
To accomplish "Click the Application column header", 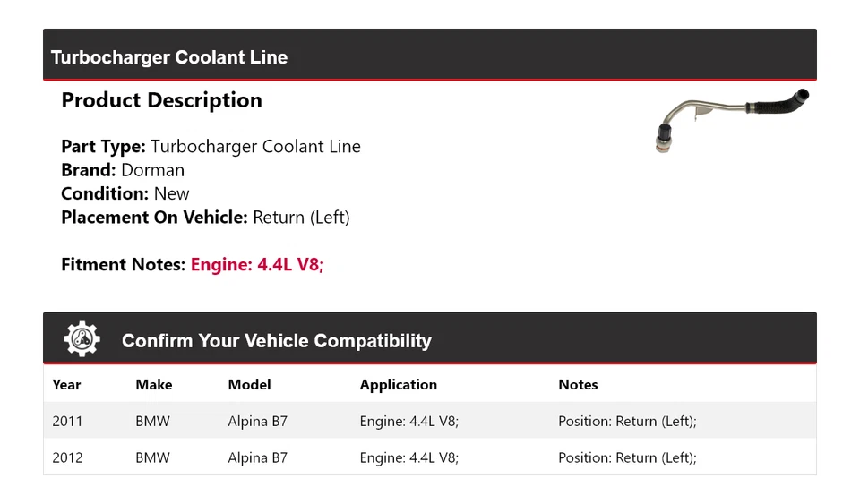I will (x=398, y=385).
